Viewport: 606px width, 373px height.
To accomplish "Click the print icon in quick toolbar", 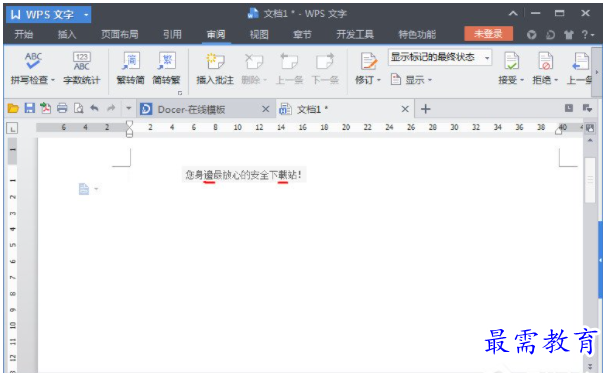I will [62, 108].
